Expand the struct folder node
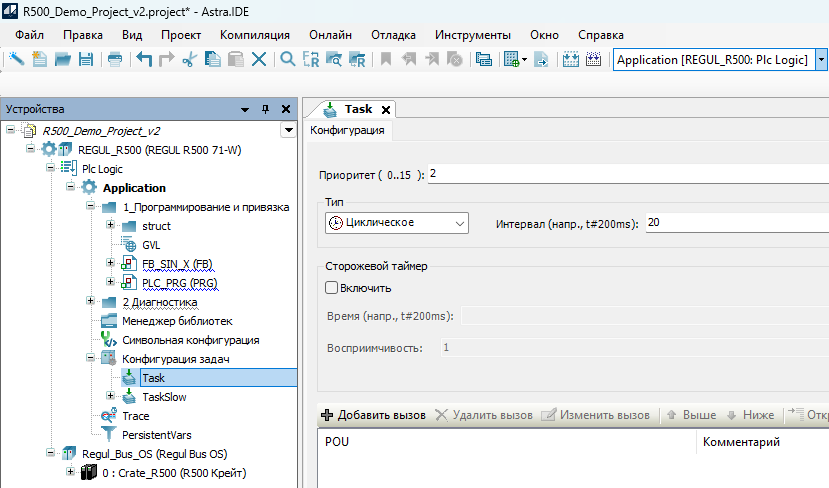Screen dimensions: 829x488 point(111,226)
